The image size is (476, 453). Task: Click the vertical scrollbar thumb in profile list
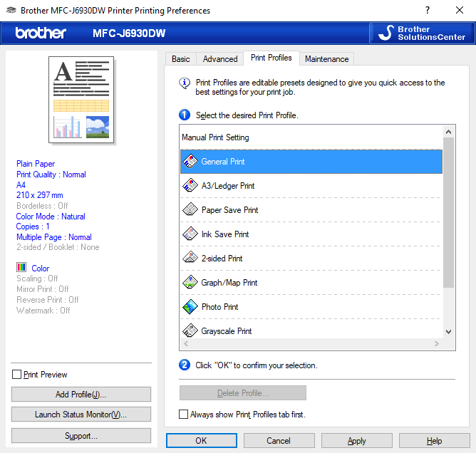click(x=448, y=212)
